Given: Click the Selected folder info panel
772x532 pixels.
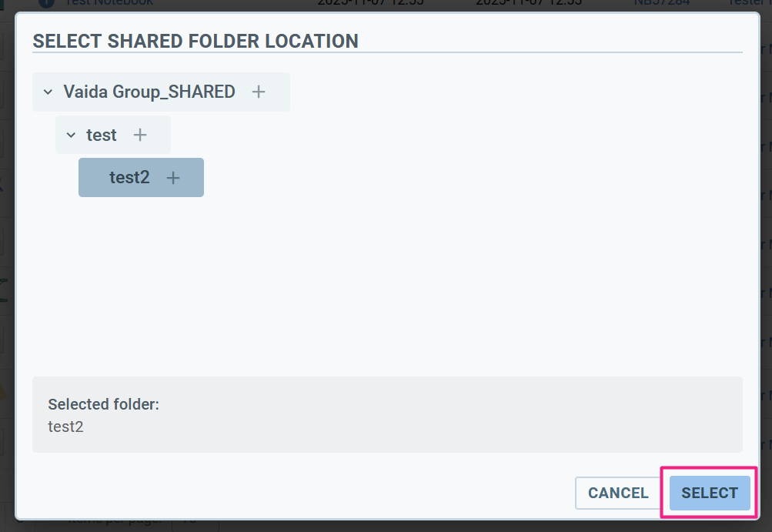Looking at the screenshot, I should [386, 414].
